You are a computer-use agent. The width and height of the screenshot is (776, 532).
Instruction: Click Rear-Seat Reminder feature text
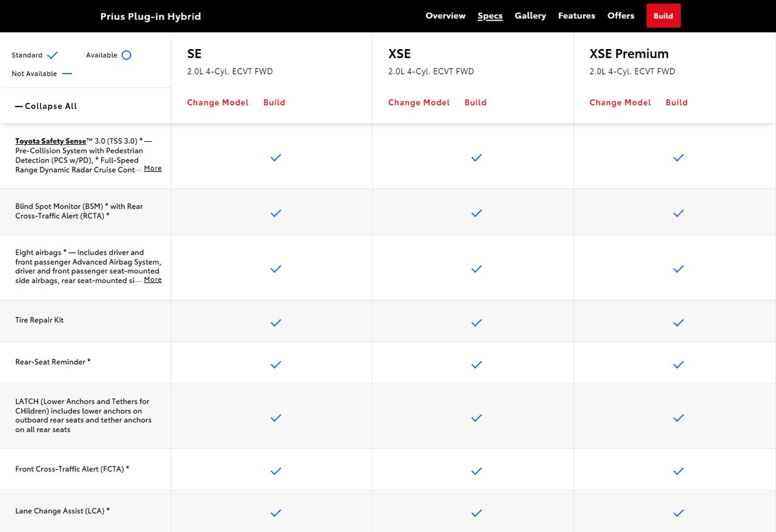[x=53, y=362]
